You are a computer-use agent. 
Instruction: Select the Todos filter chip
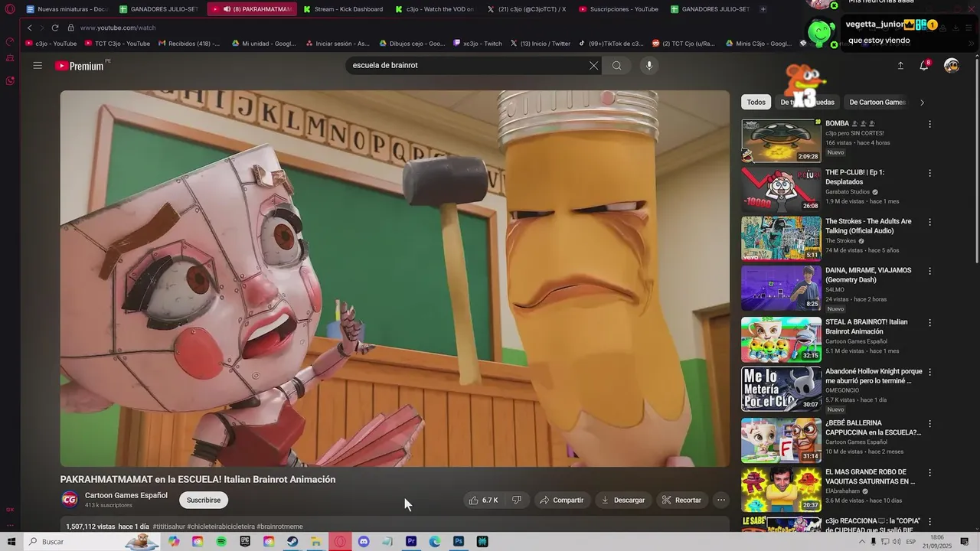[x=756, y=103]
